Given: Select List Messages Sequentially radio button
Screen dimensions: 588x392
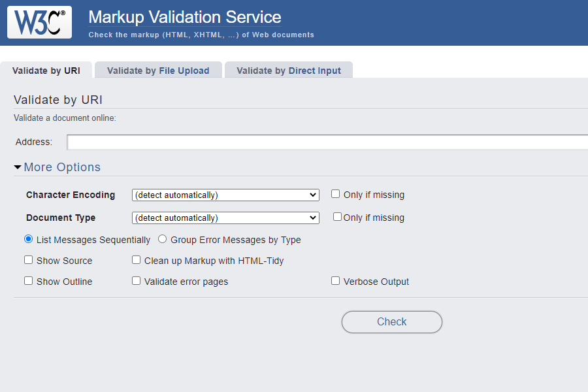Looking at the screenshot, I should coord(29,239).
